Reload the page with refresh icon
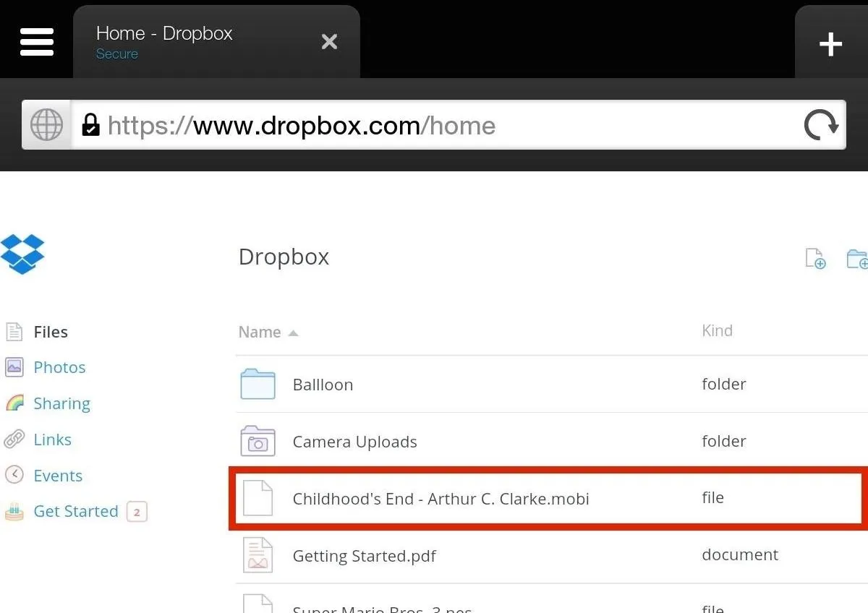This screenshot has height=613, width=868. (821, 125)
